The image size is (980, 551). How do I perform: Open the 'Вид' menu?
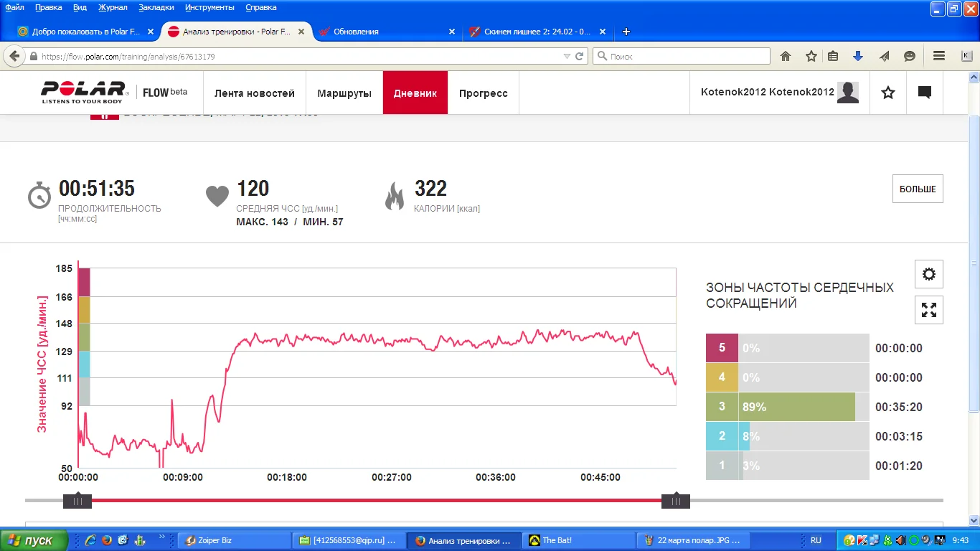tap(80, 7)
